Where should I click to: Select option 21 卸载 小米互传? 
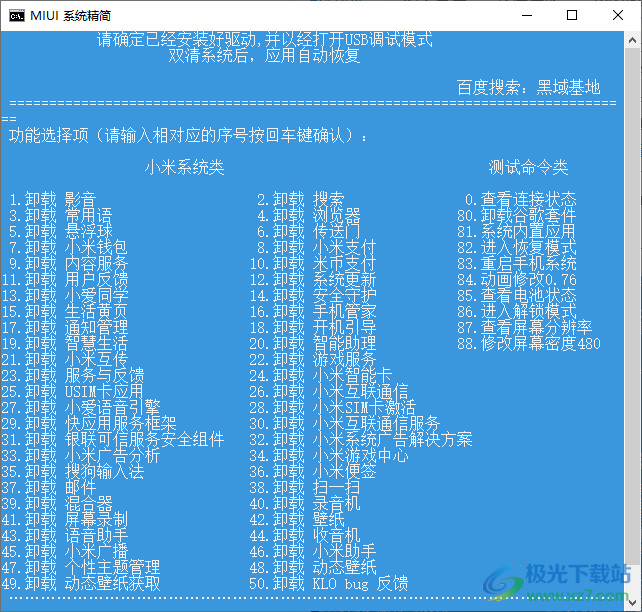point(65,359)
